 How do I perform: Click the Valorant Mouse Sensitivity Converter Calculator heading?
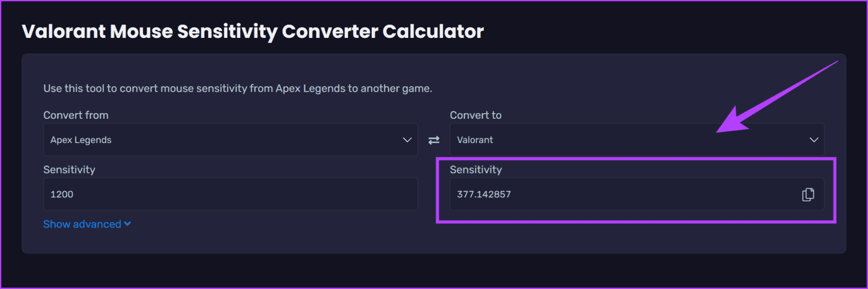[253, 32]
